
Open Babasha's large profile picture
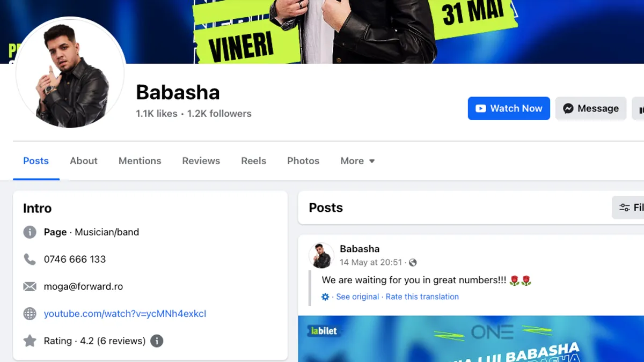(70, 73)
